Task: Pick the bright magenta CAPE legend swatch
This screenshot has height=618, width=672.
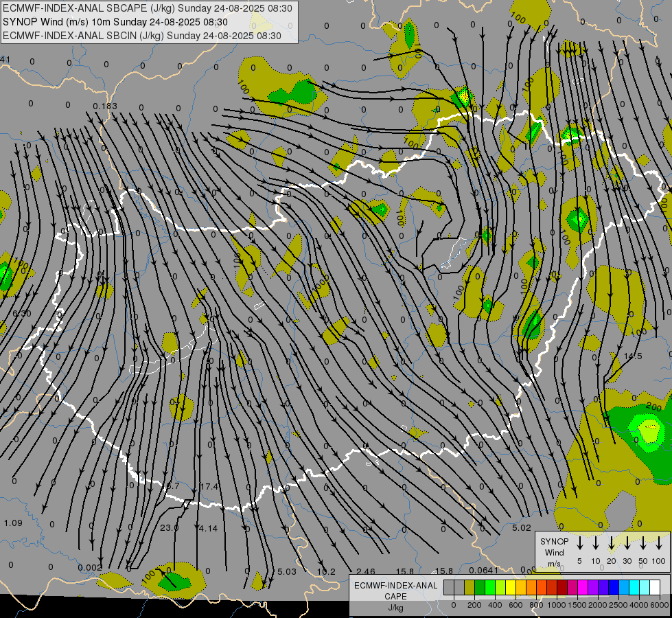Action: pyautogui.click(x=583, y=587)
